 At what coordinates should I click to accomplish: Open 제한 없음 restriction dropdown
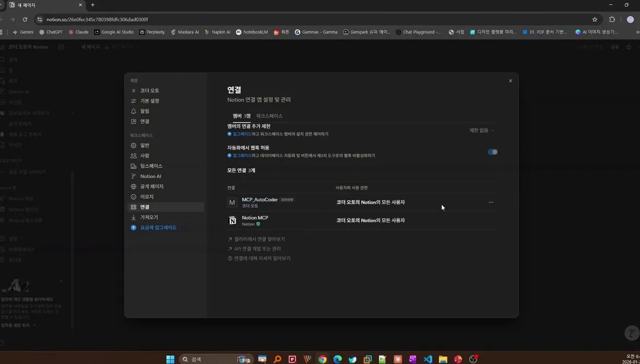pos(482,130)
